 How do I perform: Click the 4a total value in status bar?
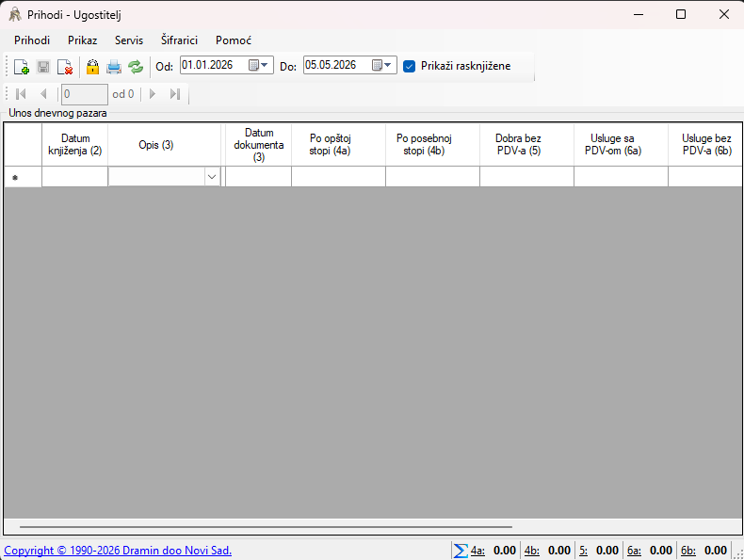[505, 551]
